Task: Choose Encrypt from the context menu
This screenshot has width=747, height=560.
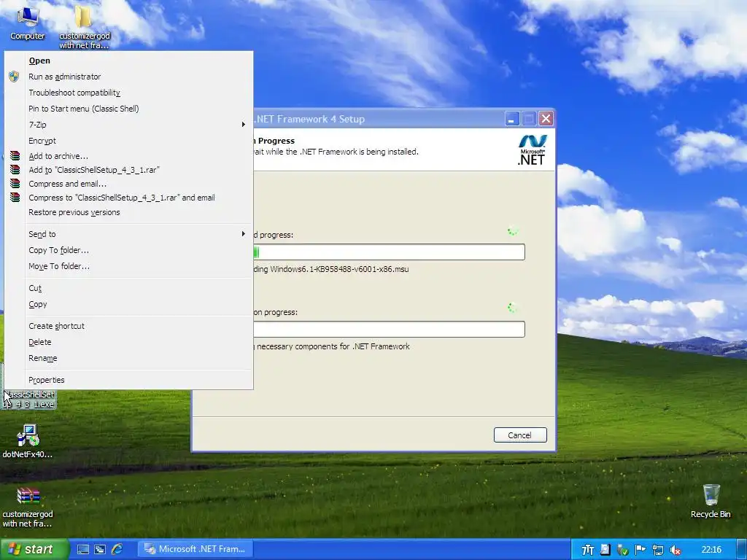Action: tap(128, 141)
